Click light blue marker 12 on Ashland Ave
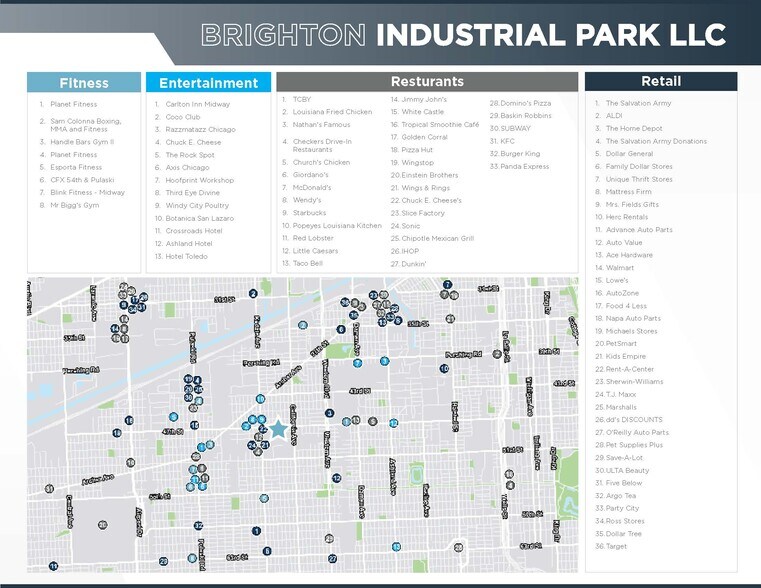This screenshot has height=588, width=761. (394, 423)
